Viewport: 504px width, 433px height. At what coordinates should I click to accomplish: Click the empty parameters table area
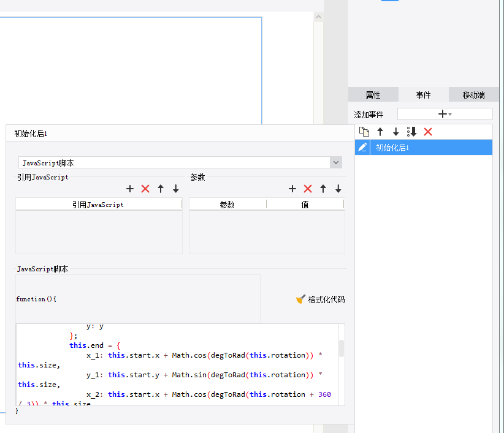[267, 232]
